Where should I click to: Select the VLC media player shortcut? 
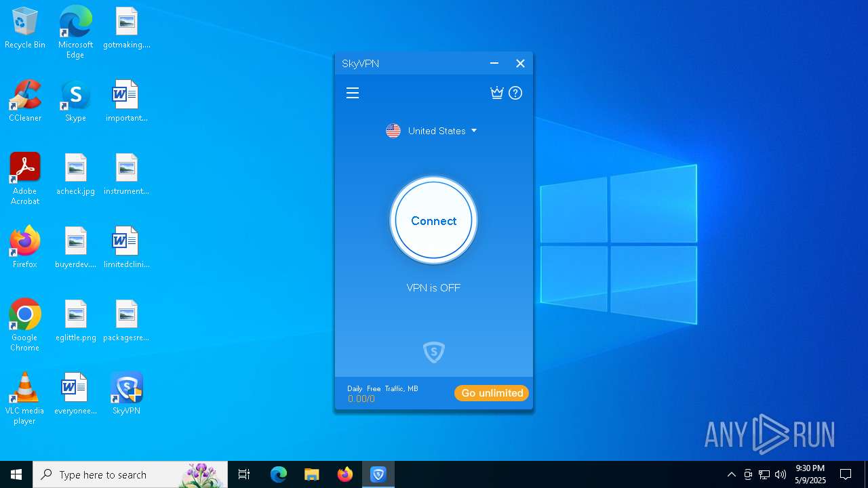[25, 399]
